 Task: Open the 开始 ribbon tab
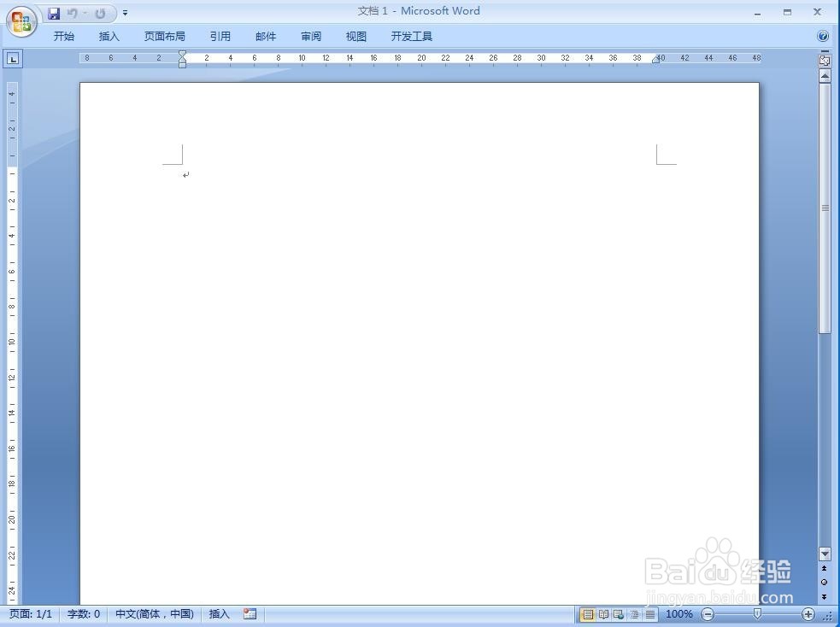[64, 37]
